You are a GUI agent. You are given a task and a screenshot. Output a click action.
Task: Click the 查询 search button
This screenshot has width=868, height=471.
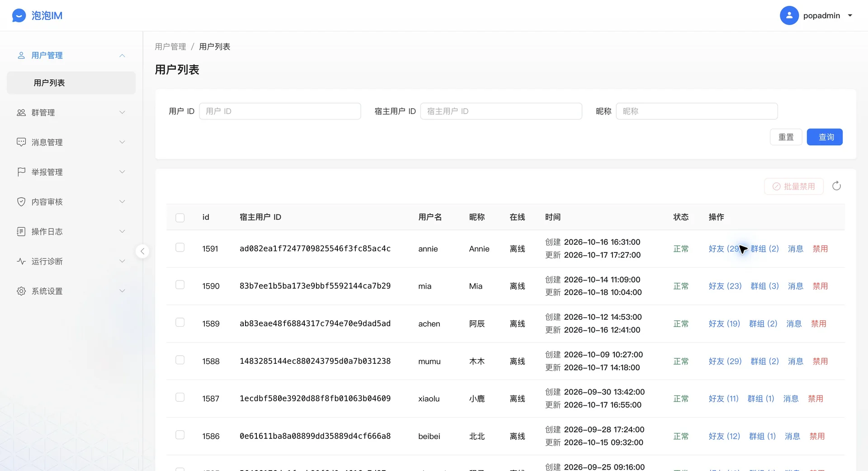[825, 137]
